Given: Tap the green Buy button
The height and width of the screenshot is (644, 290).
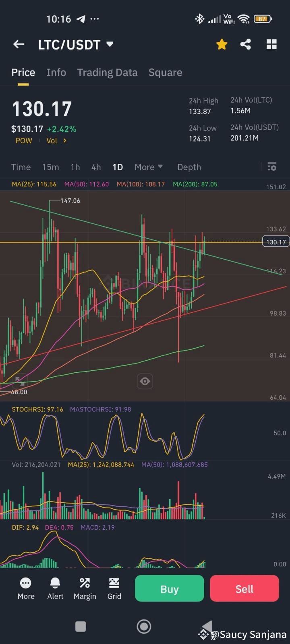Looking at the screenshot, I should click(170, 588).
